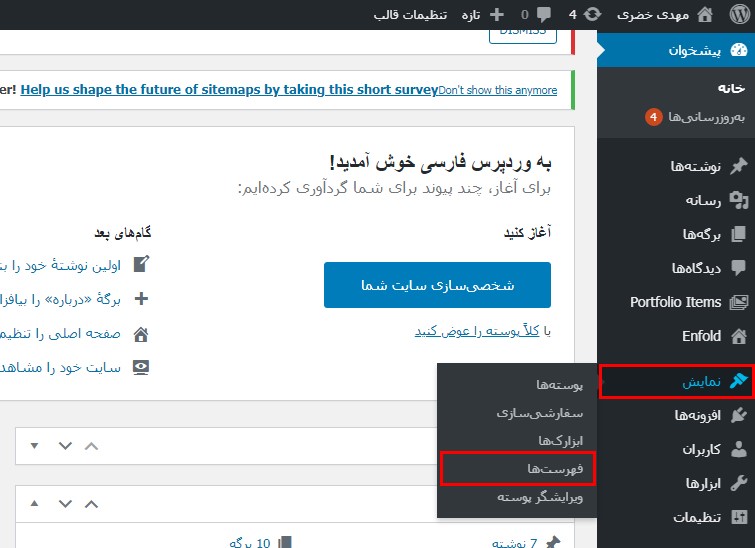Image resolution: width=755 pixels, height=548 pixels.
Task: Click the plus icon beside تازه
Action: point(496,15)
